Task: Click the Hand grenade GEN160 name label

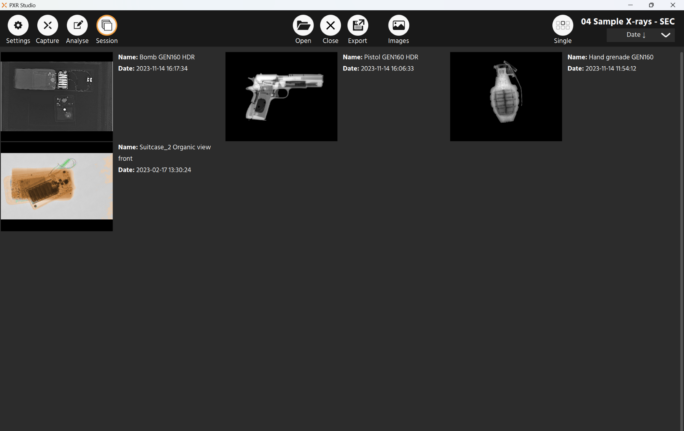Action: (x=610, y=57)
